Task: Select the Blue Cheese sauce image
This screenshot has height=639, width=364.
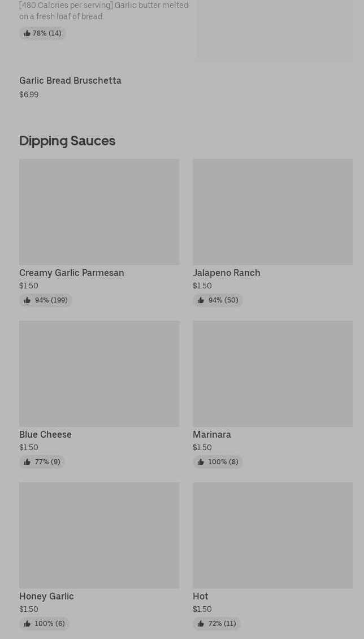Action: point(99,373)
